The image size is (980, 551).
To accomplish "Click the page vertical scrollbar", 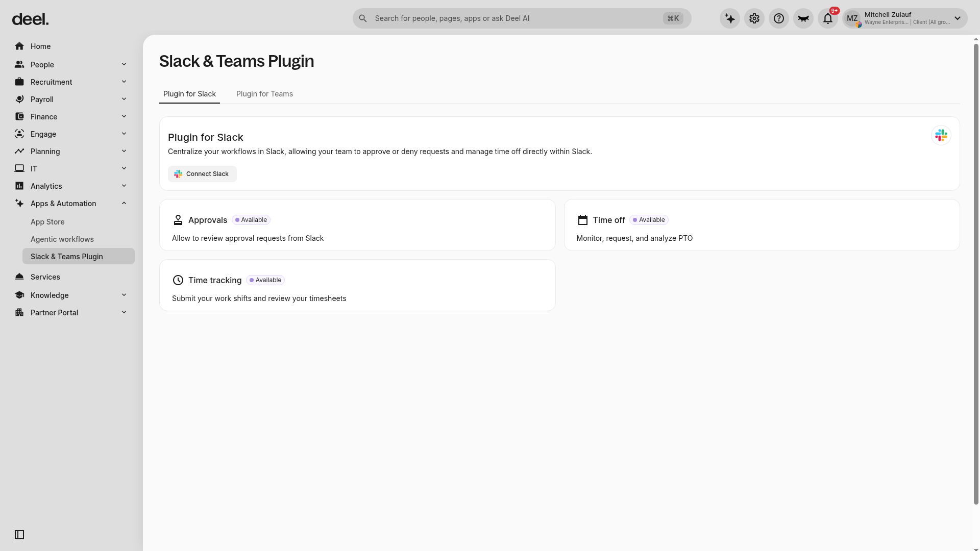I will 976,274.
